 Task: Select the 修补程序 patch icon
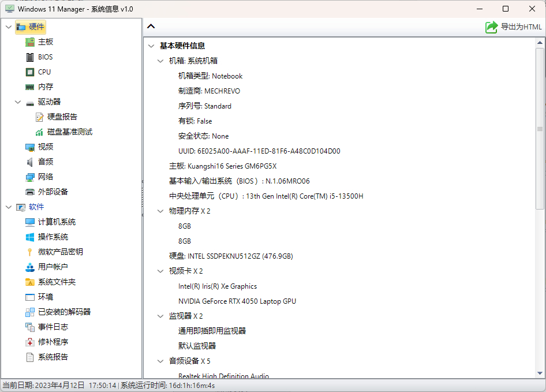click(x=30, y=342)
